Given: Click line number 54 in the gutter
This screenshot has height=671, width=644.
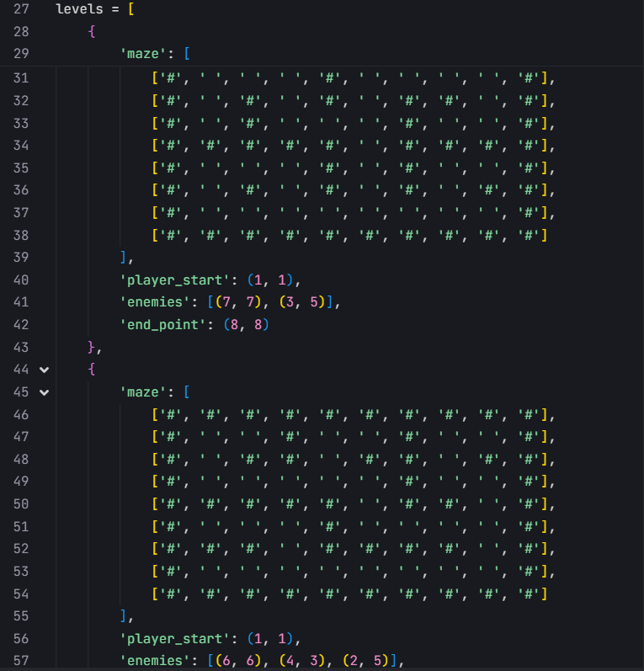Looking at the screenshot, I should tap(21, 594).
